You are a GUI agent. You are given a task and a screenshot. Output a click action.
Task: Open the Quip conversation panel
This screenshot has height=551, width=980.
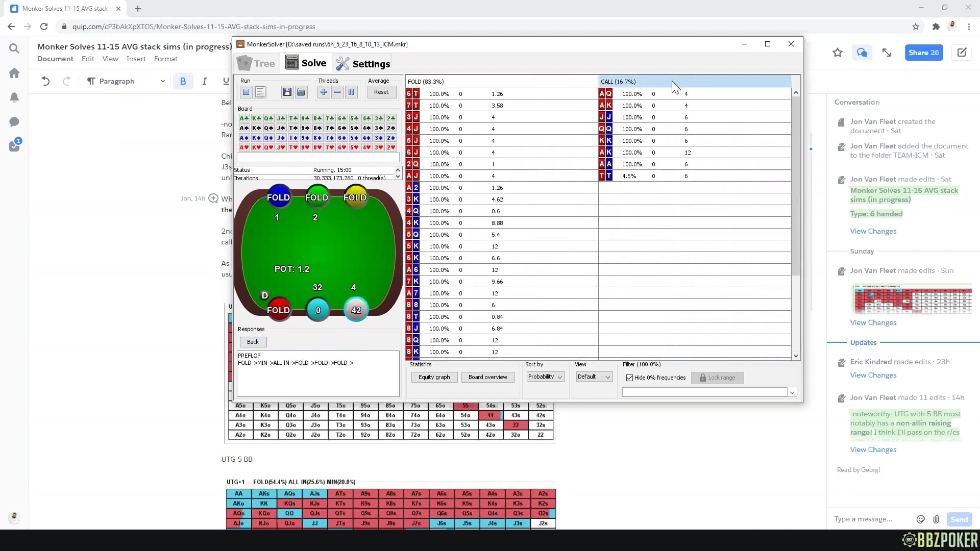pos(862,53)
